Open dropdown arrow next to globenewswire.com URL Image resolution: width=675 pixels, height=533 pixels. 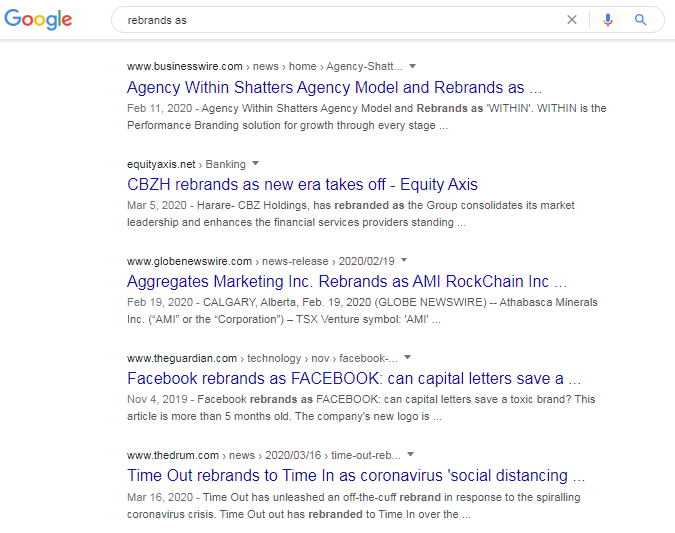pyautogui.click(x=404, y=260)
